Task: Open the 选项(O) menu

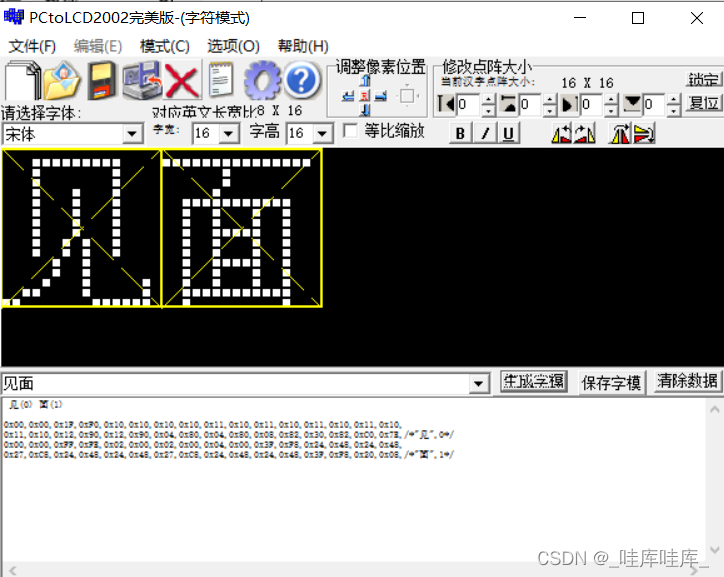Action: point(234,46)
